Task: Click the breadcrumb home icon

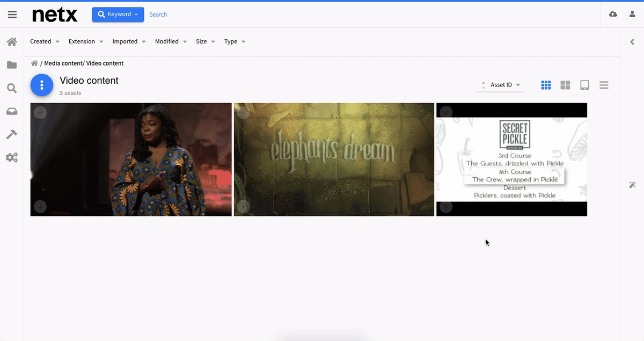Action: [x=34, y=63]
